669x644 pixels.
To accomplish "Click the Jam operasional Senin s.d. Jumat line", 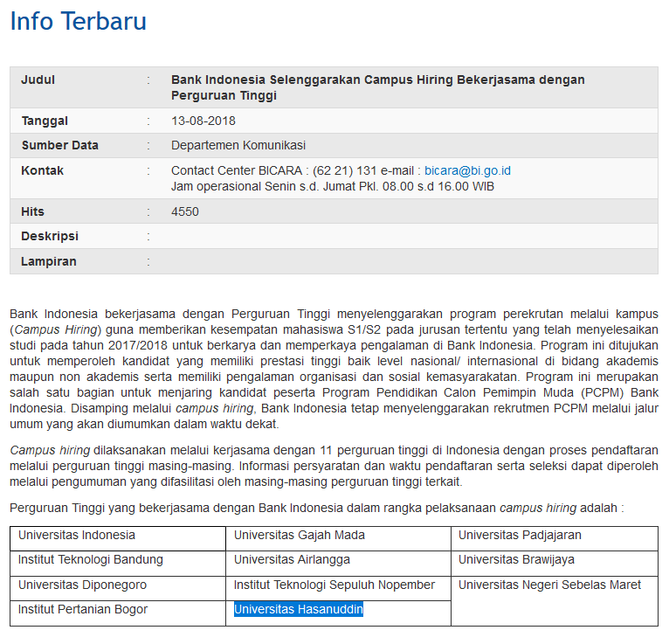I will click(333, 186).
